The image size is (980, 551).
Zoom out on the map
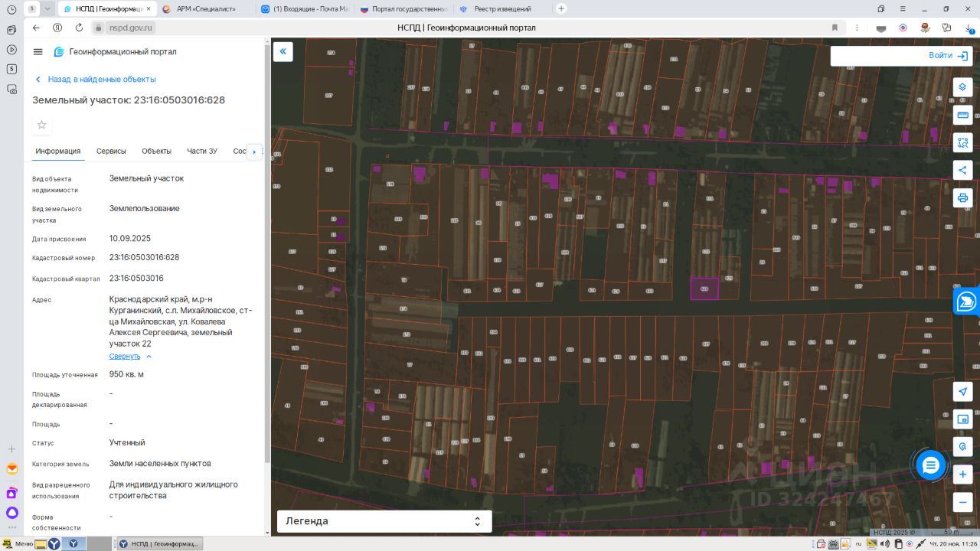962,502
